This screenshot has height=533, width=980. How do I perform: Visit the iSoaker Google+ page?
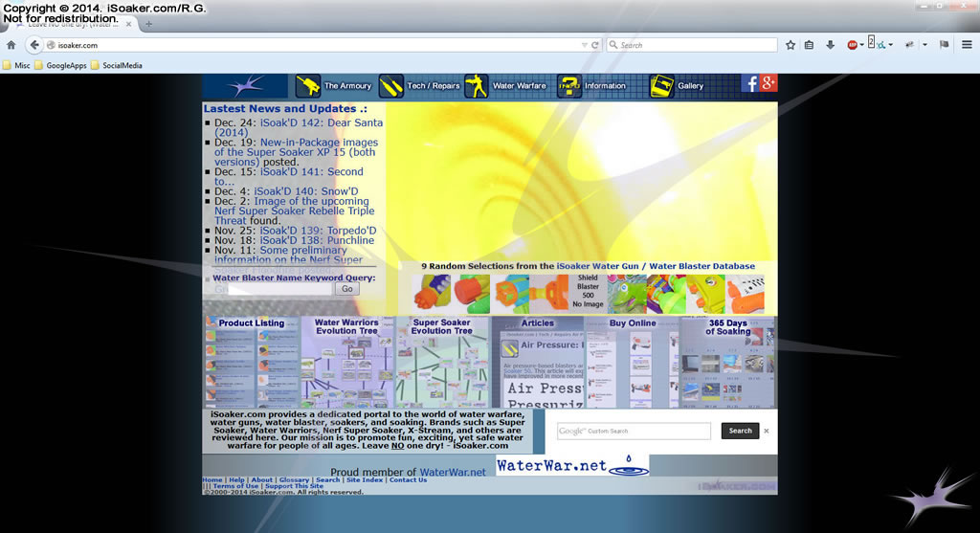[x=768, y=83]
